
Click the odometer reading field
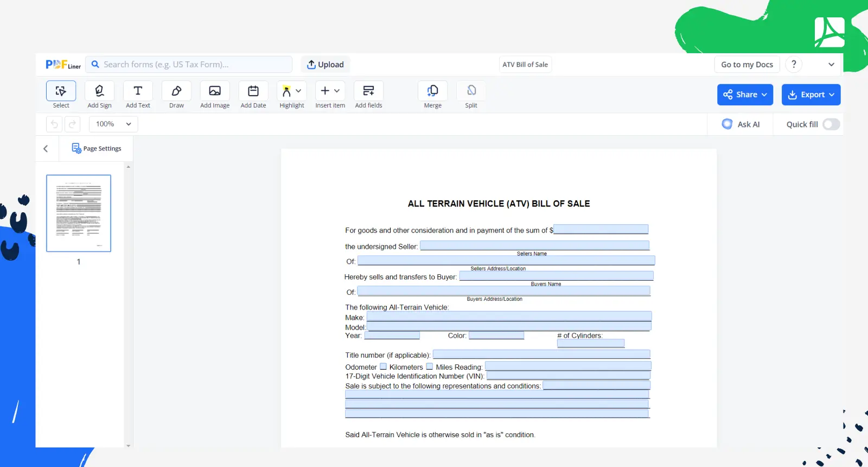click(x=568, y=367)
